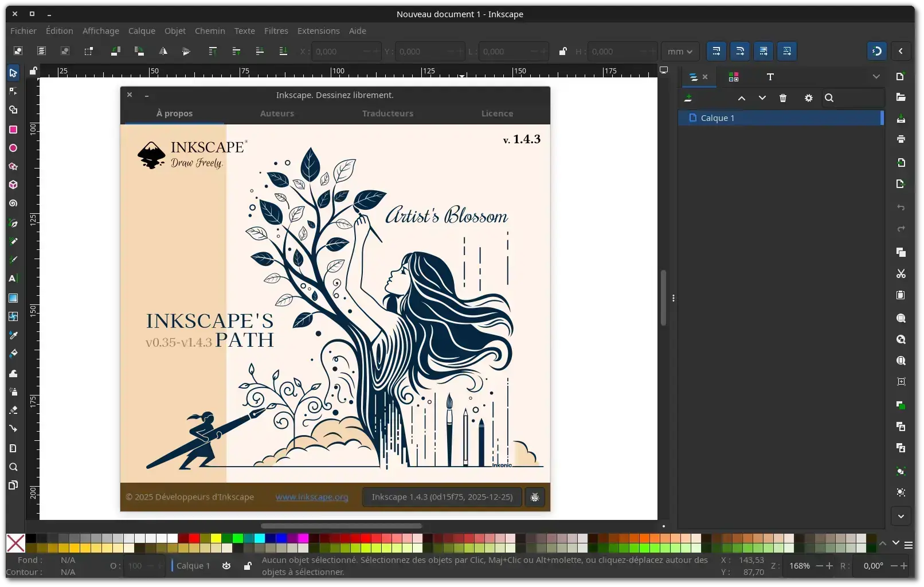924x587 pixels.
Task: Toggle visibility of Calque 1 in status bar
Action: [x=226, y=566]
